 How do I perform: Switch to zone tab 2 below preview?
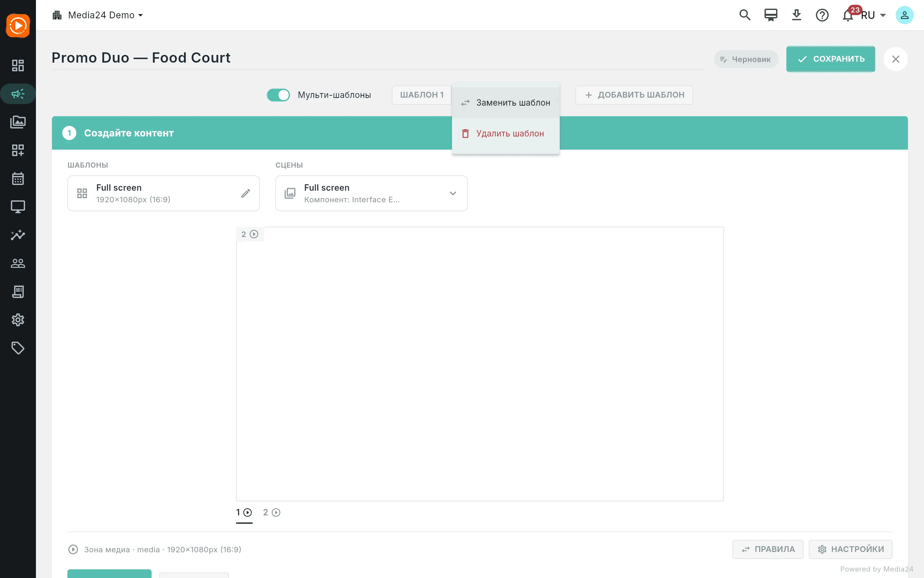click(x=271, y=512)
